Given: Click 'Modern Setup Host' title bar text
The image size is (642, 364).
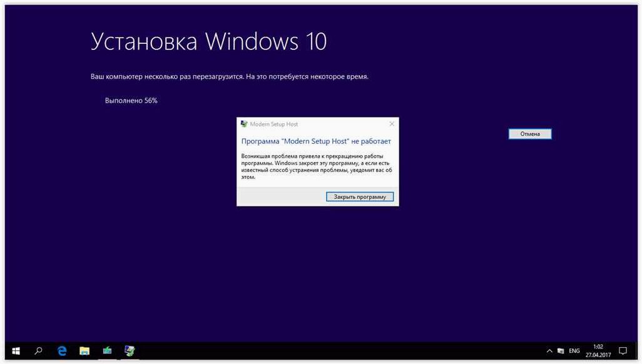Looking at the screenshot, I should pos(274,124).
